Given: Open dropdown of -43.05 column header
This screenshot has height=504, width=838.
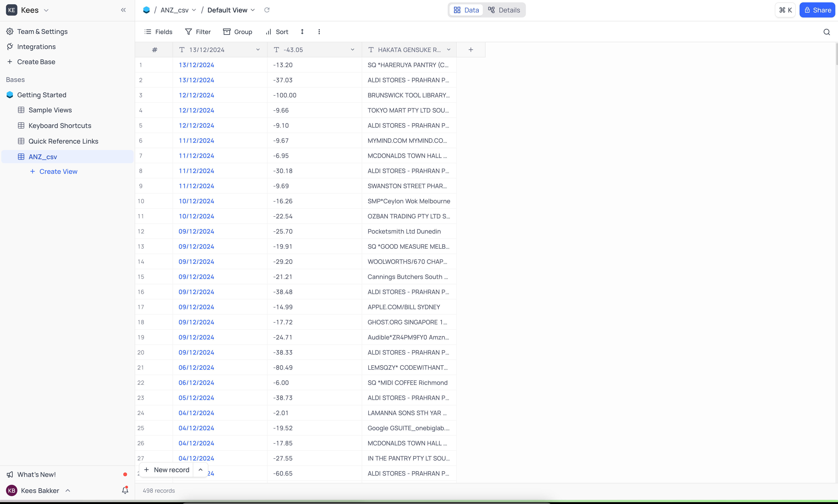Looking at the screenshot, I should [353, 50].
